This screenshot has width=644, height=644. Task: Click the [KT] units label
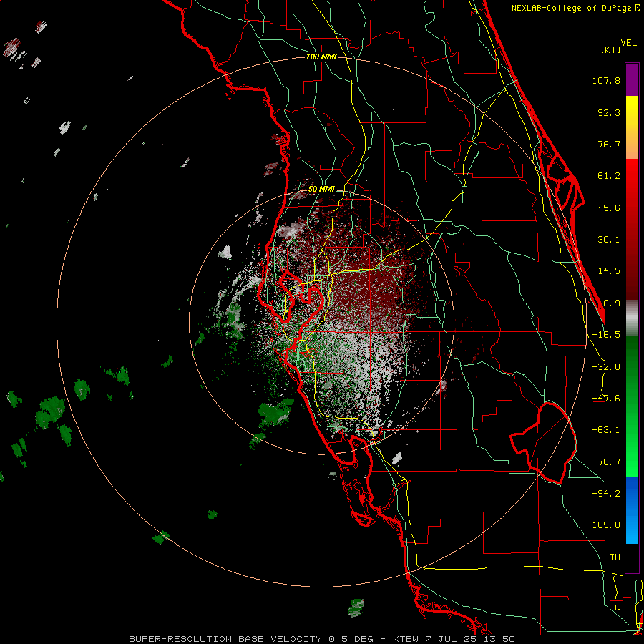611,49
